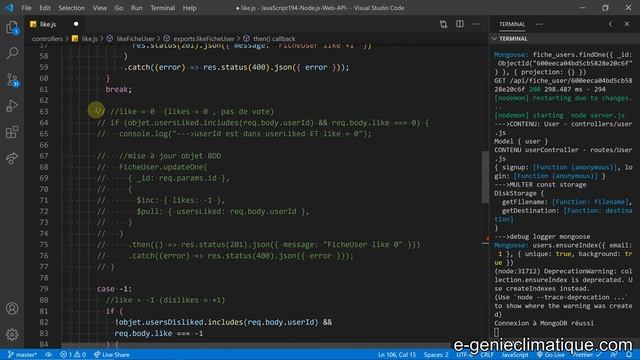Image resolution: width=640 pixels, height=360 pixels.
Task: Open the Run menu
Action: (137, 8)
